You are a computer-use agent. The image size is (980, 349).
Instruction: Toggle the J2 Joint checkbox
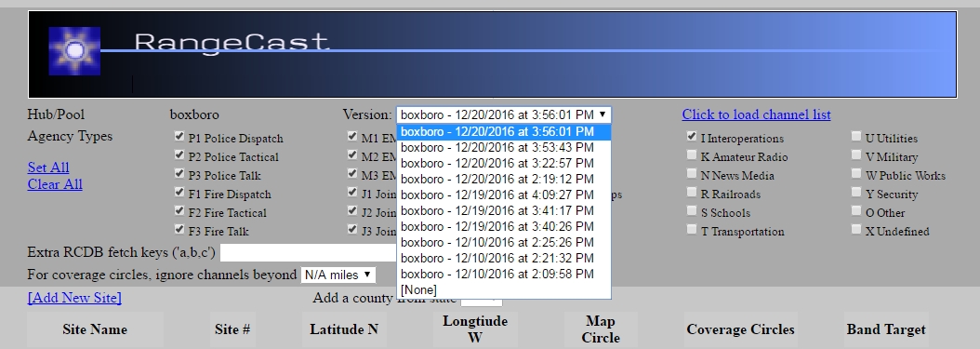pos(352,210)
